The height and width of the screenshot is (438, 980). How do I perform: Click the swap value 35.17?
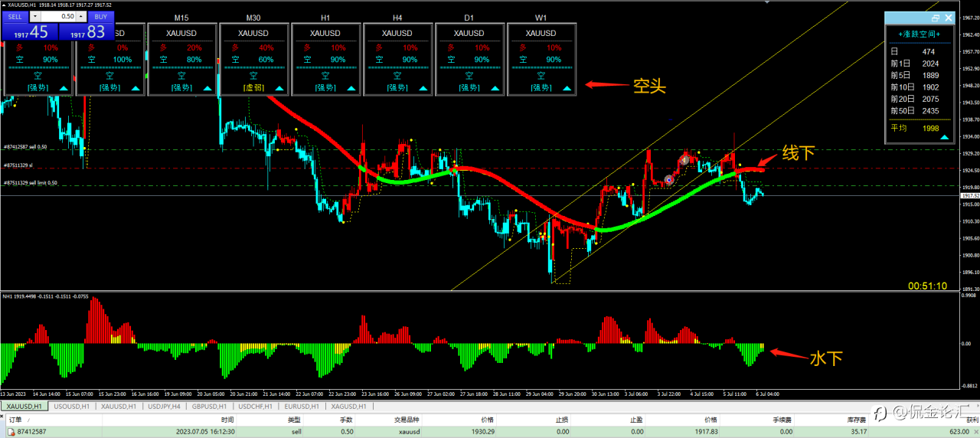pyautogui.click(x=857, y=432)
